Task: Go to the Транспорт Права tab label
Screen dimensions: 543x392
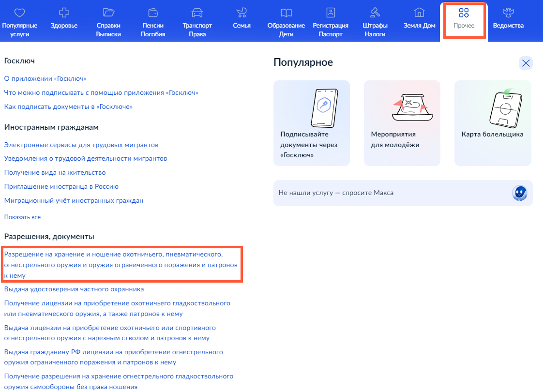Action: point(197,30)
